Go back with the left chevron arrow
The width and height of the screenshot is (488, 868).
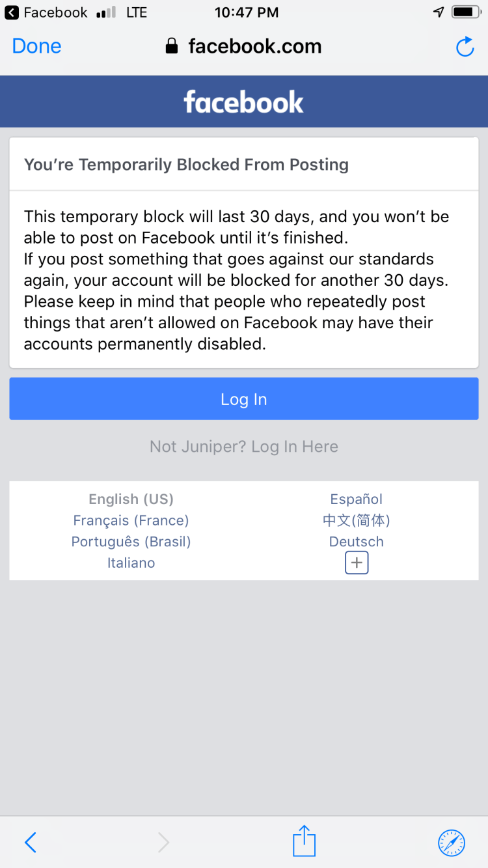coord(31,843)
